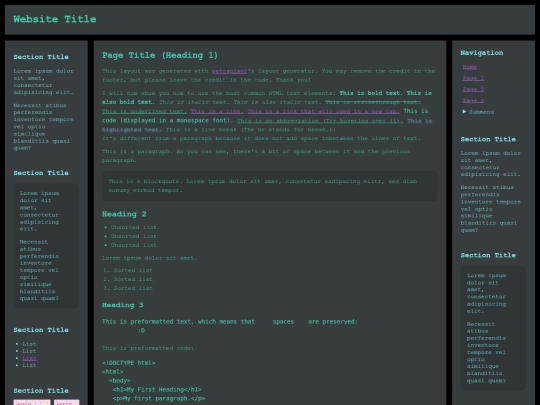Open the link that opens in a new tab
540x405 pixels.
click(323, 111)
